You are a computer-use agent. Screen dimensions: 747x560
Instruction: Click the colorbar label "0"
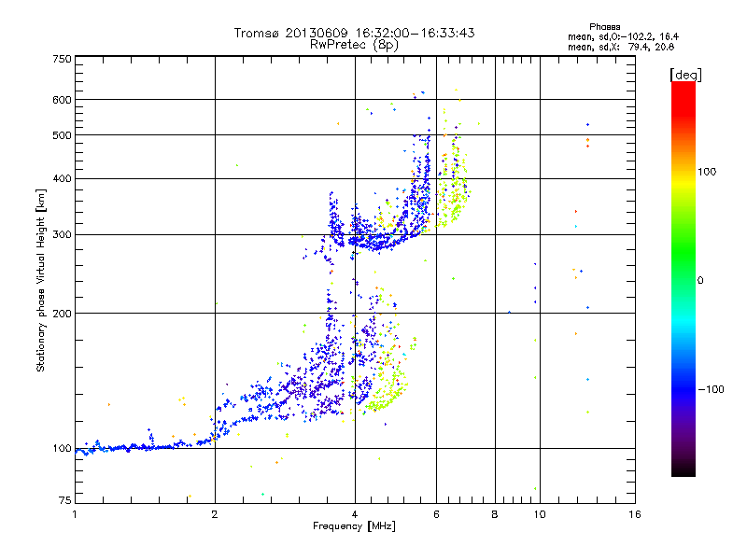(700, 280)
